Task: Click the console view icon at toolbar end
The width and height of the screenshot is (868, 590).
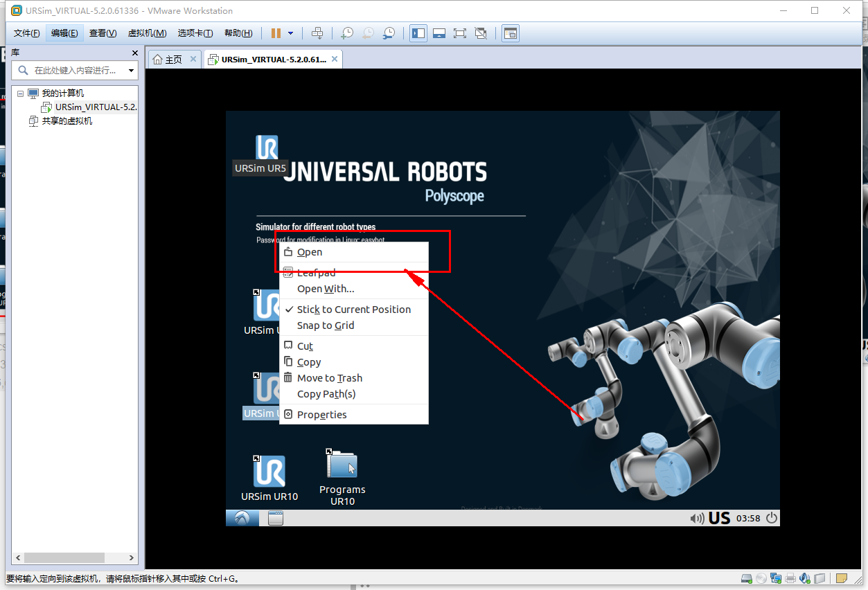Action: tap(511, 33)
